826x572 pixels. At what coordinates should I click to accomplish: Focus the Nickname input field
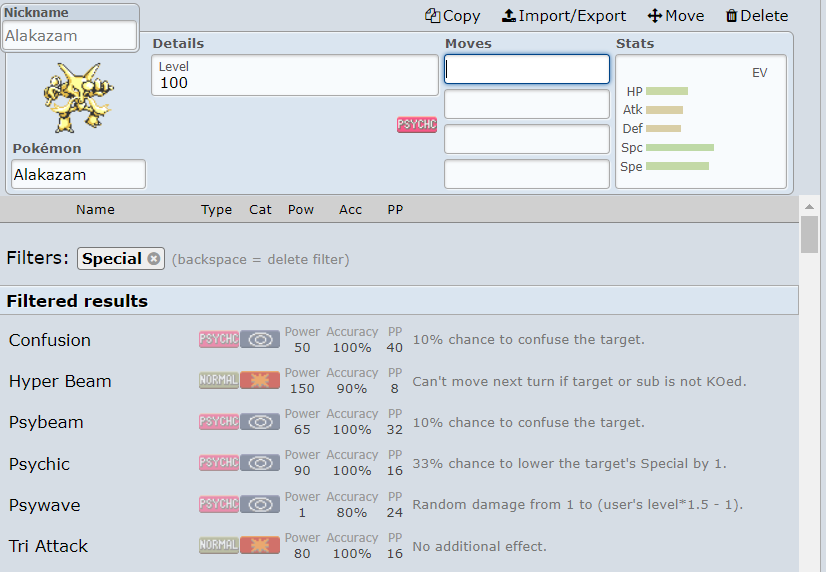coord(70,36)
